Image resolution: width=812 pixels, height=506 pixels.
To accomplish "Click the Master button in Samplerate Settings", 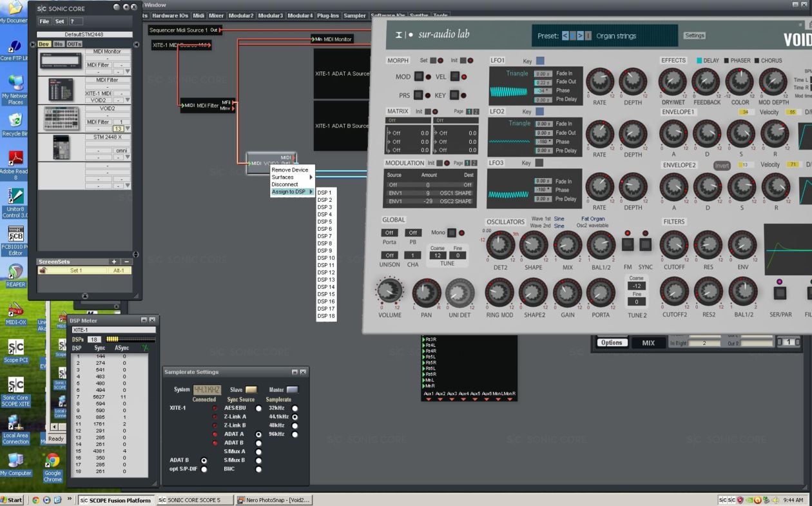I will tap(293, 389).
